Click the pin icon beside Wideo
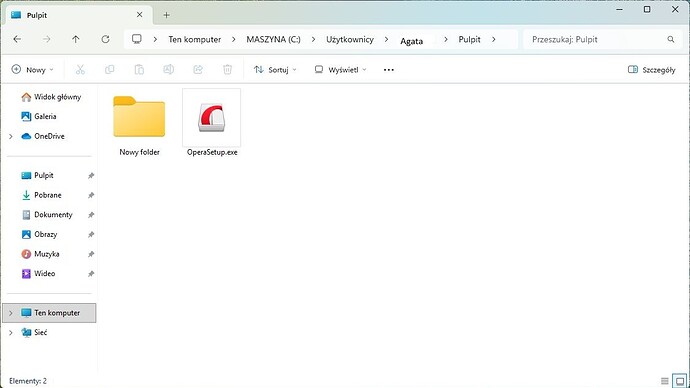Viewport: 690px width, 388px height. [x=91, y=274]
